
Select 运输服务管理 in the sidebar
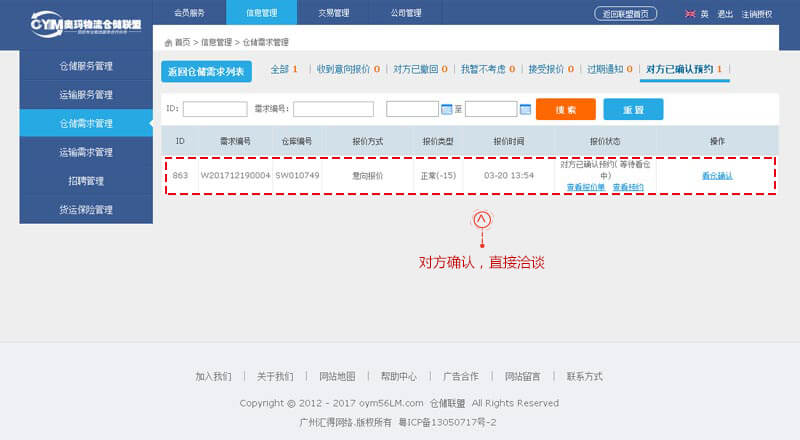point(85,94)
